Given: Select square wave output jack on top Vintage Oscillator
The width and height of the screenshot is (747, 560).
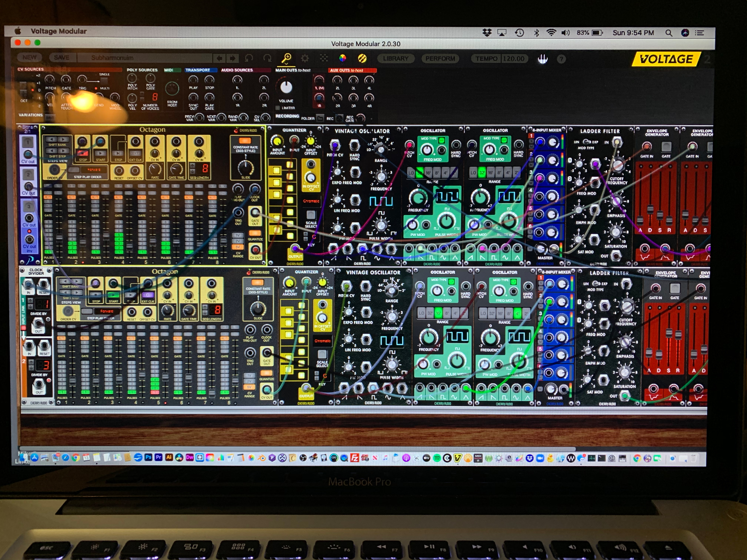Looking at the screenshot, I should click(x=362, y=249).
